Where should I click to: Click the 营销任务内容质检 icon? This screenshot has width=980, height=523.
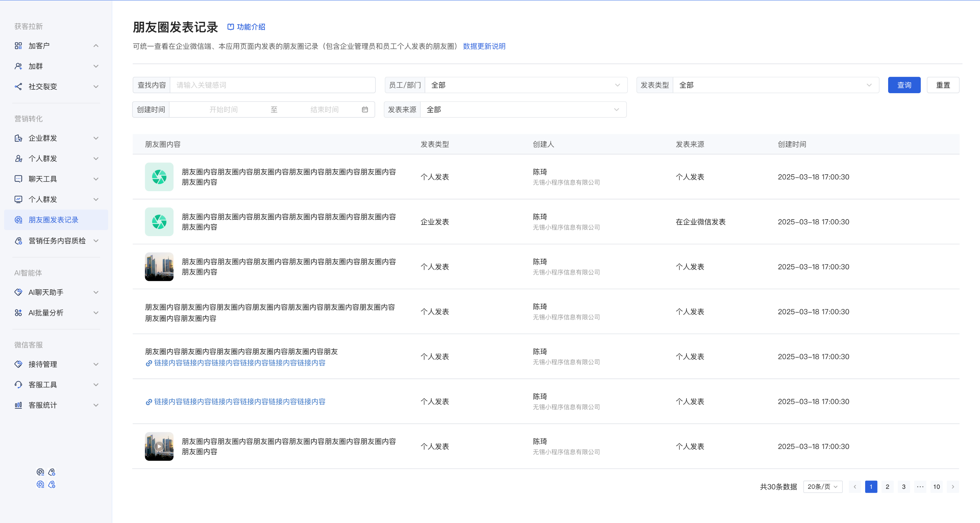(x=18, y=241)
